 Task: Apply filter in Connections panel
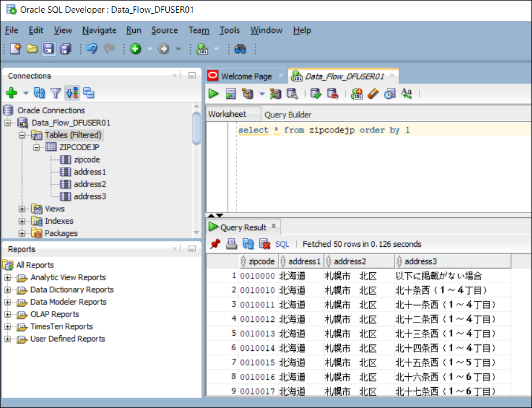55,92
